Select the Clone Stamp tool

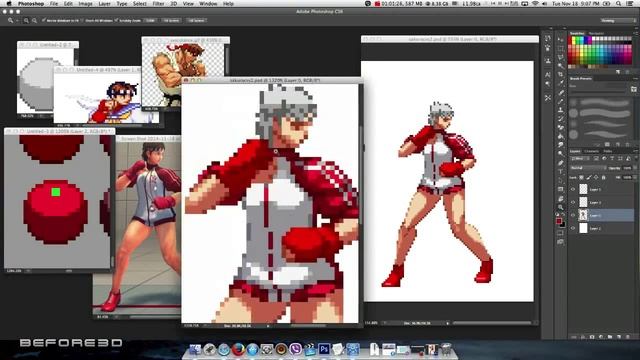point(561,110)
